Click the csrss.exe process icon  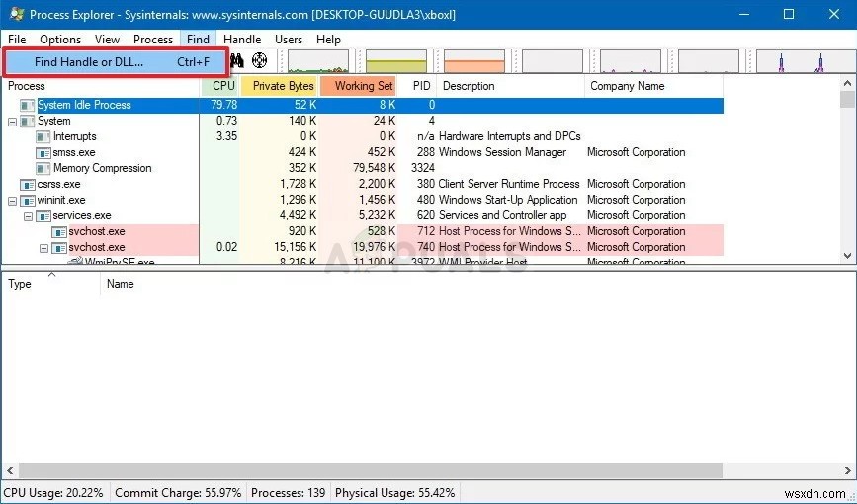pyautogui.click(x=28, y=184)
